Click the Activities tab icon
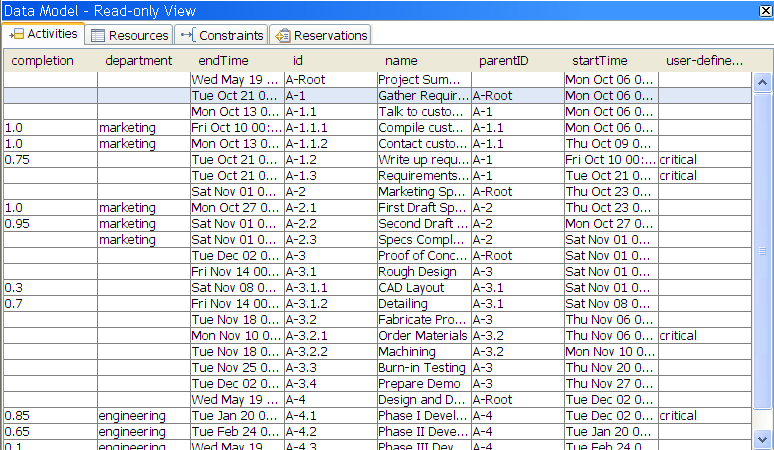774x450 pixels. click(x=16, y=34)
